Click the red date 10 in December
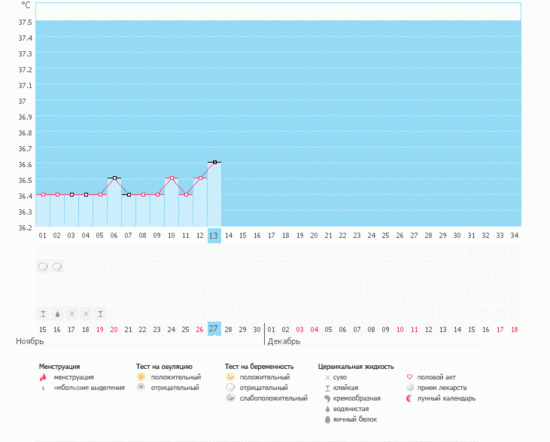The image size is (550, 442). [x=400, y=330]
